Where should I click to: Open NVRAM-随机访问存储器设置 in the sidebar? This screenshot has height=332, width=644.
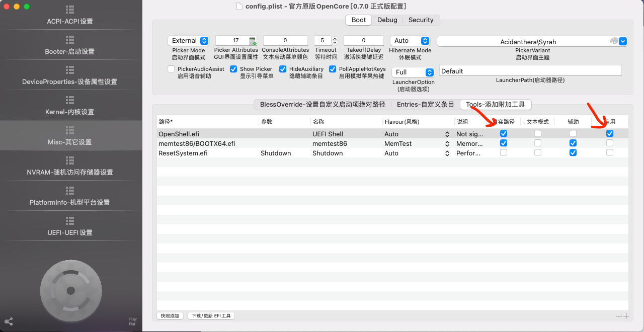(x=70, y=166)
